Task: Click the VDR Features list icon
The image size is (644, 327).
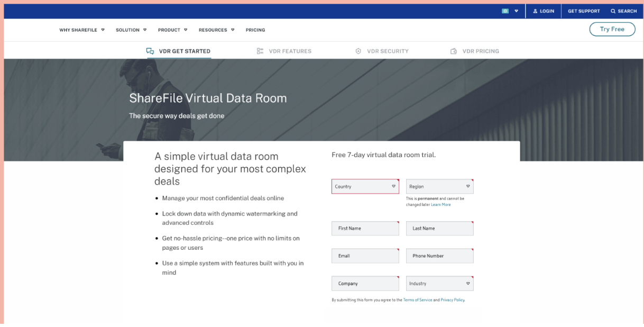Action: [260, 51]
